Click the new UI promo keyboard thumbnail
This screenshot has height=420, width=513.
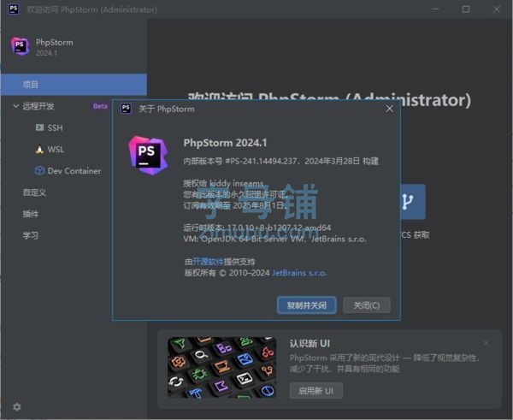point(221,367)
